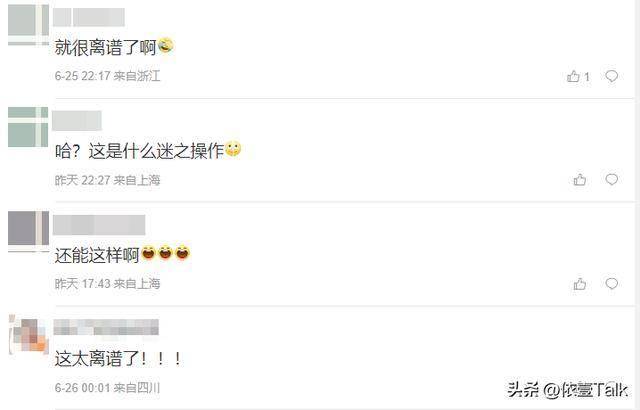
Task: Click timestamp 6-26 00:01 来自四川
Action: (107, 388)
